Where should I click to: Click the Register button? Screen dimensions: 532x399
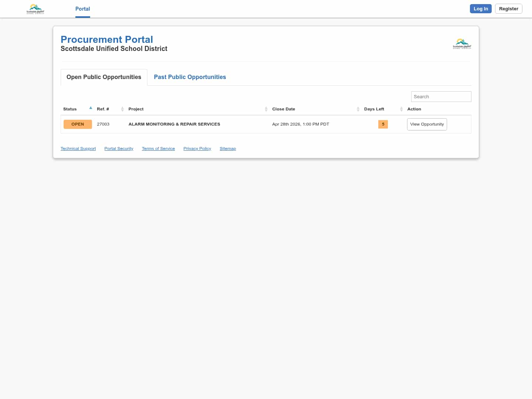click(508, 8)
